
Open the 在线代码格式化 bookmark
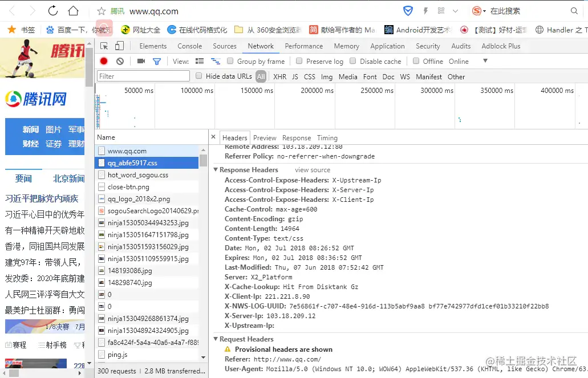click(x=197, y=30)
